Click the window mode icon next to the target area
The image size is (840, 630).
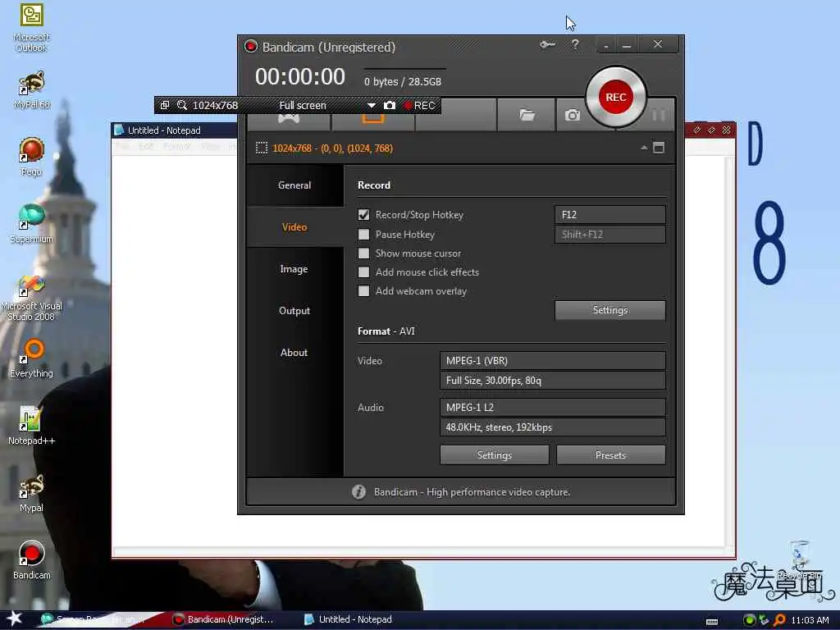(659, 148)
